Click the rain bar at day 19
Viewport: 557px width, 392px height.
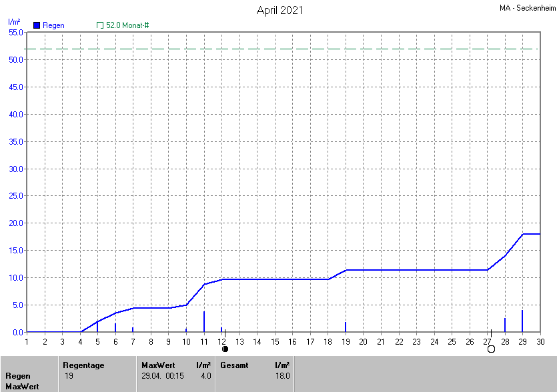click(x=346, y=327)
